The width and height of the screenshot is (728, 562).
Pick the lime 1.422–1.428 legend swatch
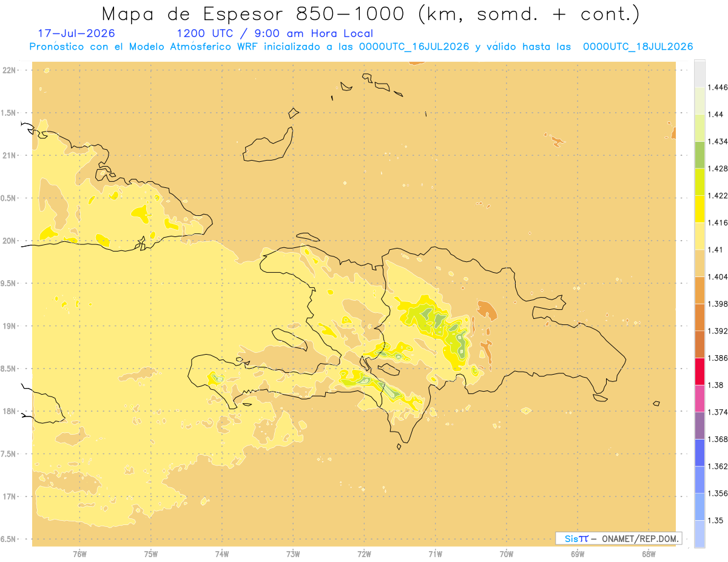click(x=699, y=182)
